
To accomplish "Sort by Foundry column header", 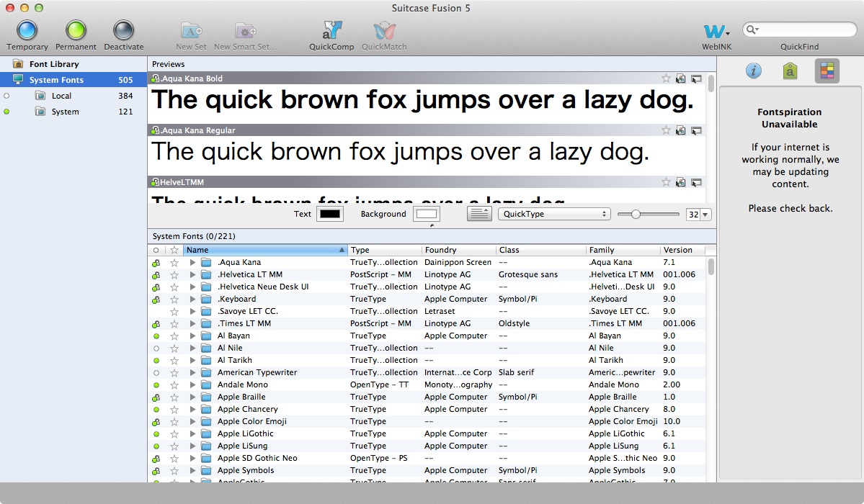I will pyautogui.click(x=458, y=250).
